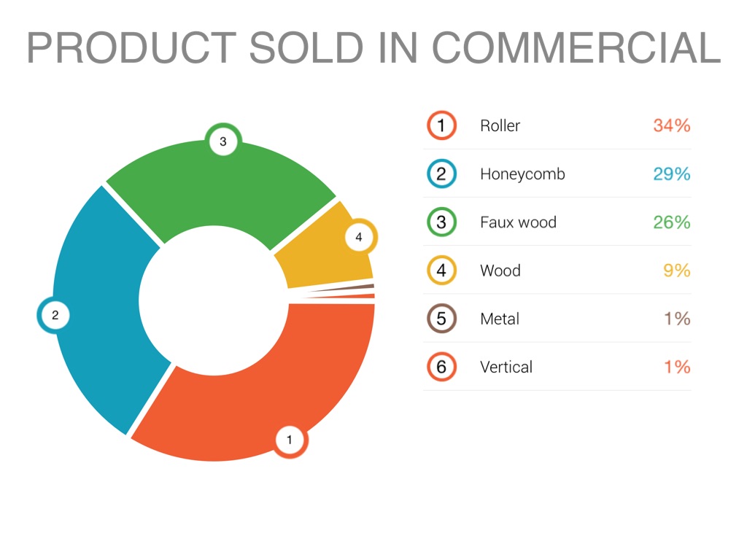The height and width of the screenshot is (560, 747).
Task: Click the number 5 legend circle icon
Action: [441, 319]
